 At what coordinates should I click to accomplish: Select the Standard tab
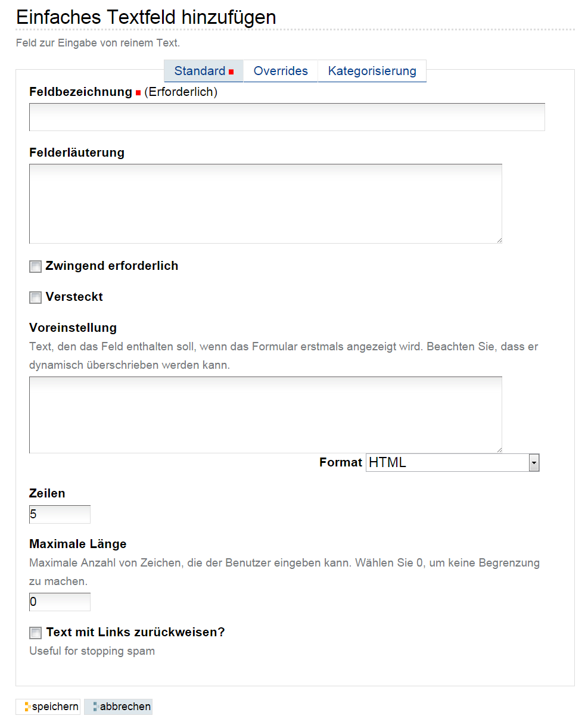pyautogui.click(x=204, y=71)
